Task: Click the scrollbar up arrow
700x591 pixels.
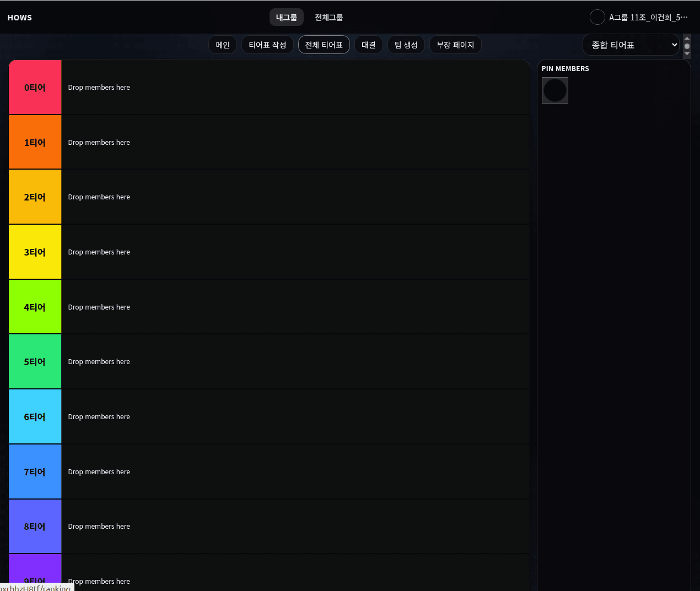Action: [x=687, y=38]
